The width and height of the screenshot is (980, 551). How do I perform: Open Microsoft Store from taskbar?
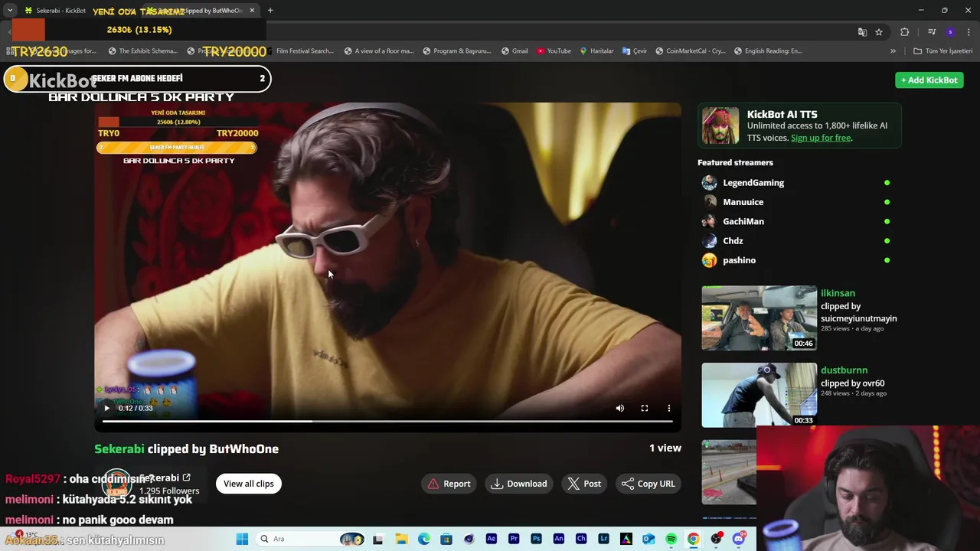coord(446,540)
